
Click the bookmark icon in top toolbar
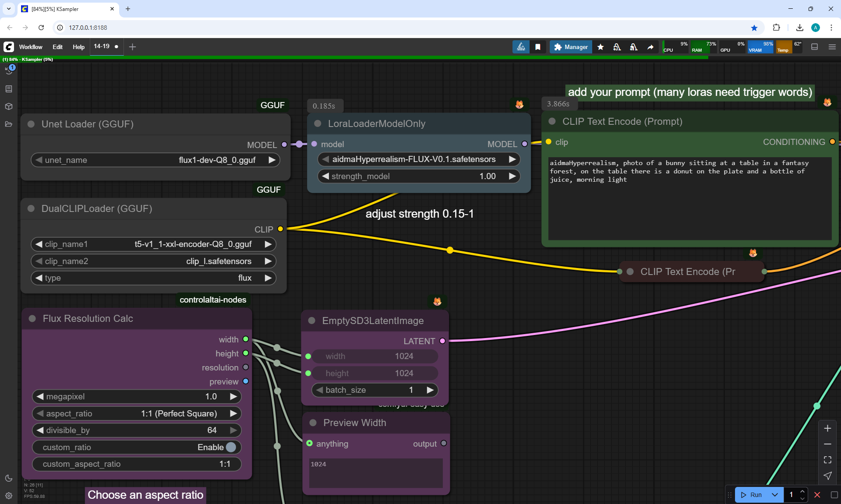538,47
